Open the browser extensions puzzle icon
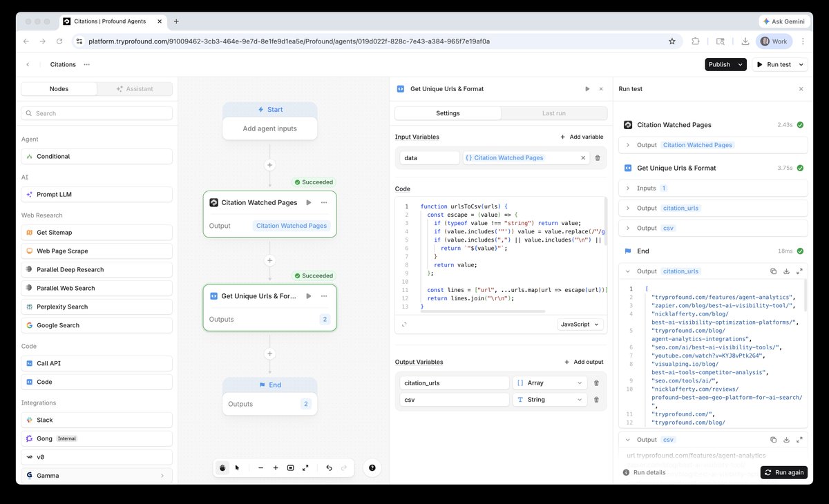This screenshot has height=504, width=829. 696,41
